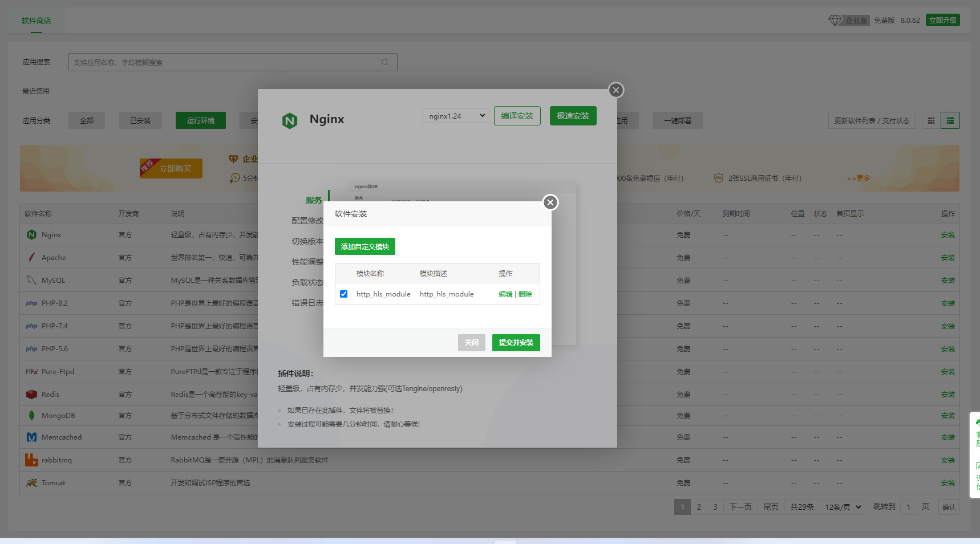Select the 运行环境 category filter
The width and height of the screenshot is (980, 544).
coord(201,120)
